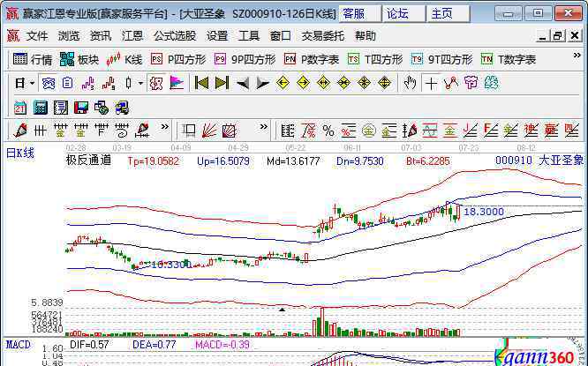Open the 文件 menu
The width and height of the screenshot is (588, 366).
pos(37,36)
